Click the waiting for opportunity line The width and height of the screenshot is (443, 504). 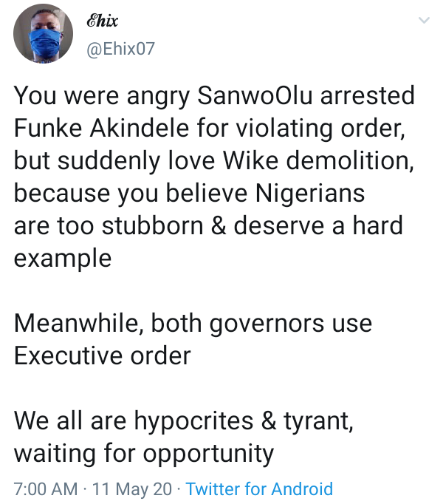click(x=144, y=453)
